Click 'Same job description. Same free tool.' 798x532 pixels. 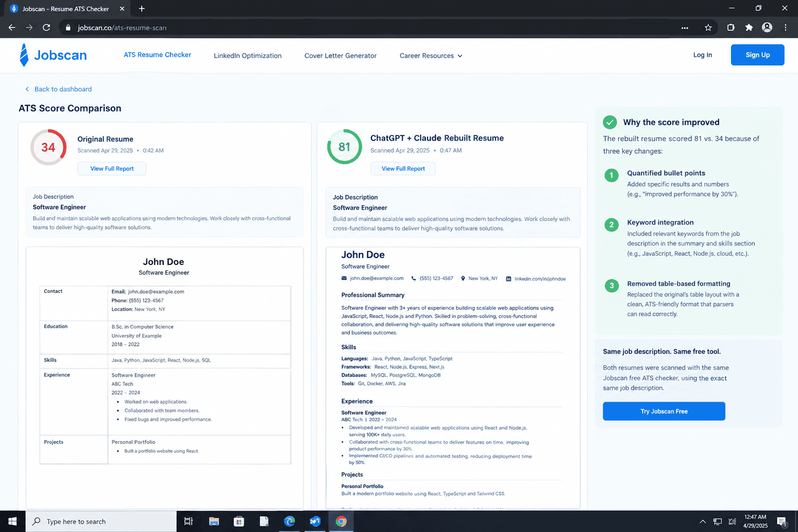662,352
